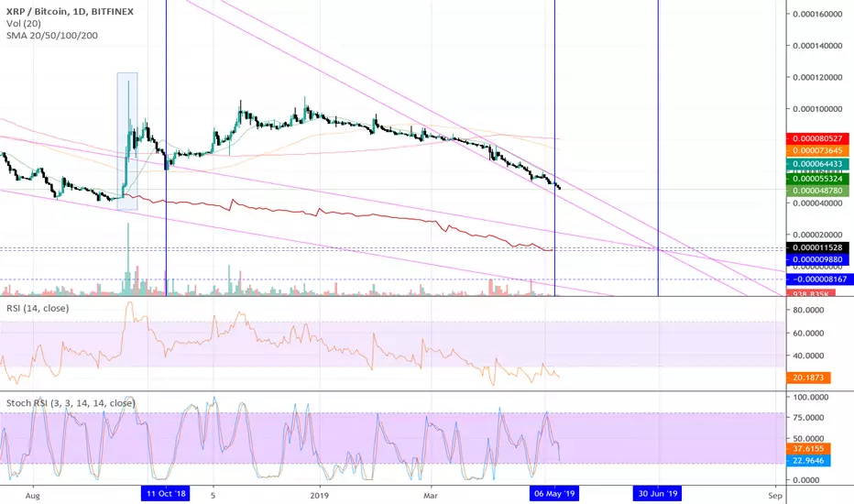Image resolution: width=854 pixels, height=504 pixels.
Task: Click the Aug label on the time axis
Action: [x=33, y=495]
